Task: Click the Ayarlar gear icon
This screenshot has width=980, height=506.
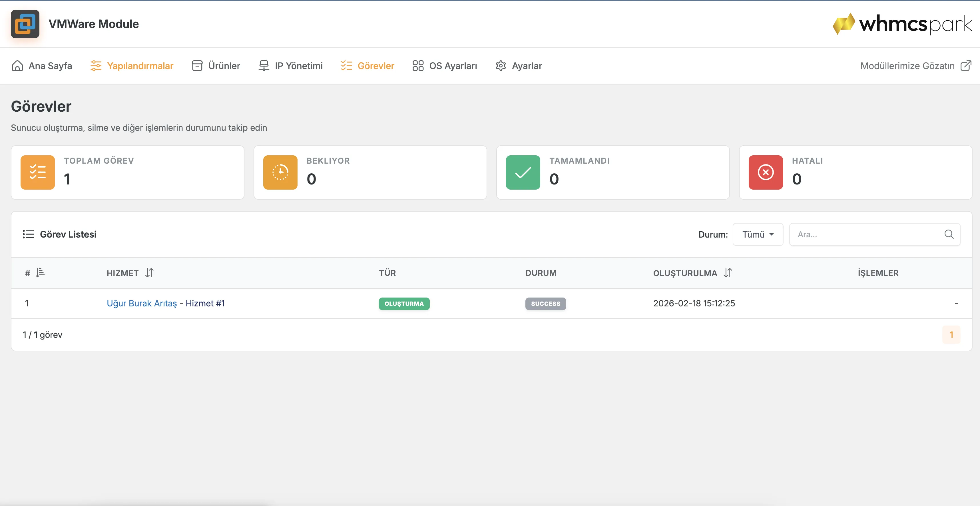Action: 501,66
